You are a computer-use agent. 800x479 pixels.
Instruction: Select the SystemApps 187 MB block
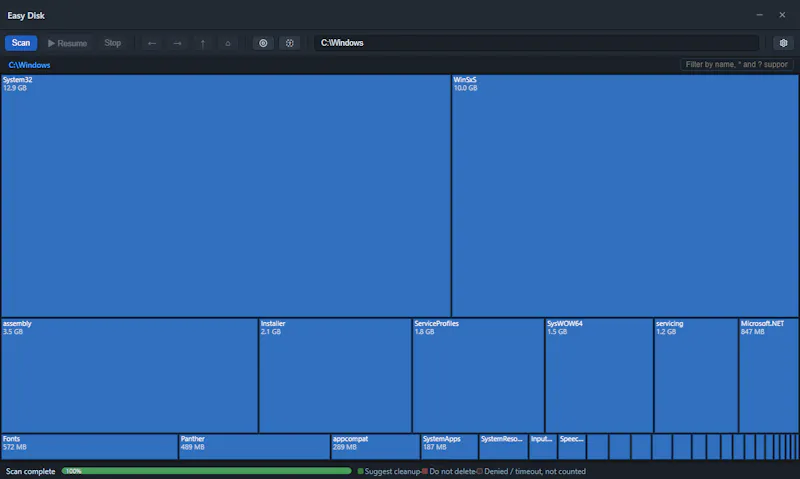(449, 446)
